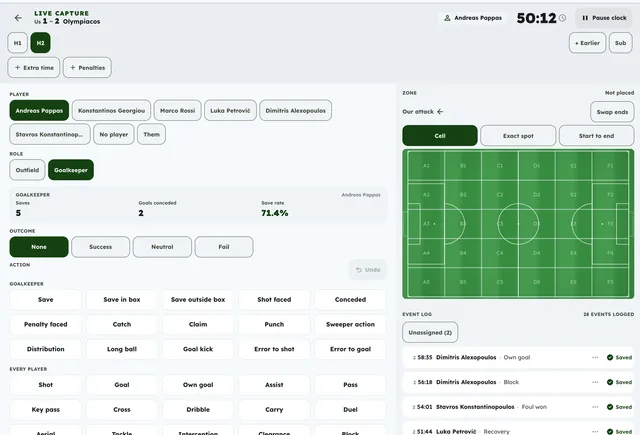Screen dimensions: 640x435
Task: Select player Dimitris Alexopoulos
Action: [296, 111]
